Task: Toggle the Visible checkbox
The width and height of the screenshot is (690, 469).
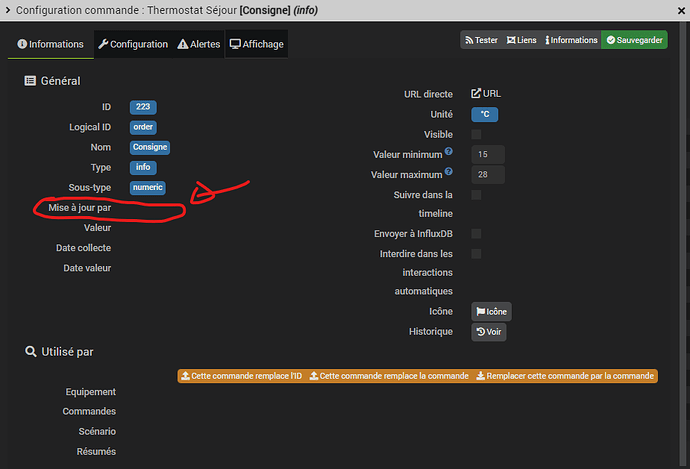Action: 476,134
